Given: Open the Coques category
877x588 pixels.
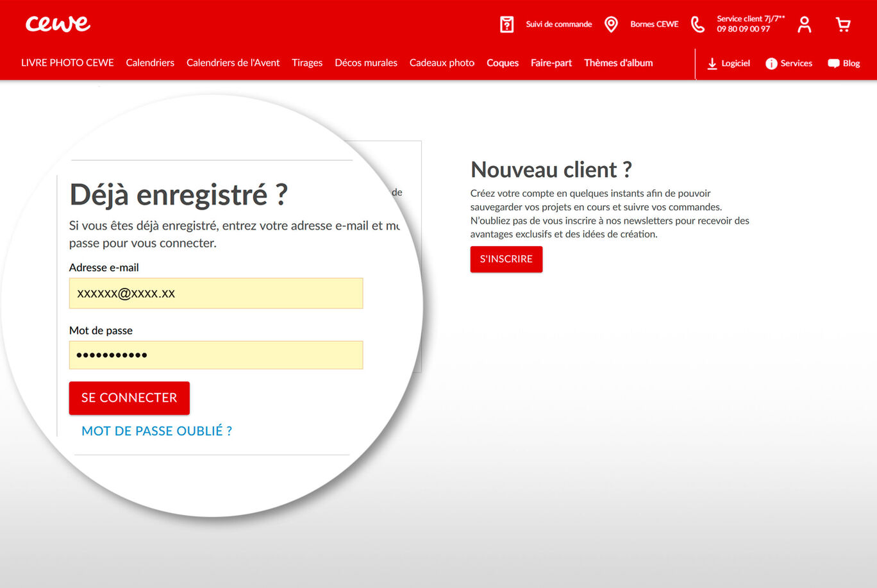Looking at the screenshot, I should (502, 62).
